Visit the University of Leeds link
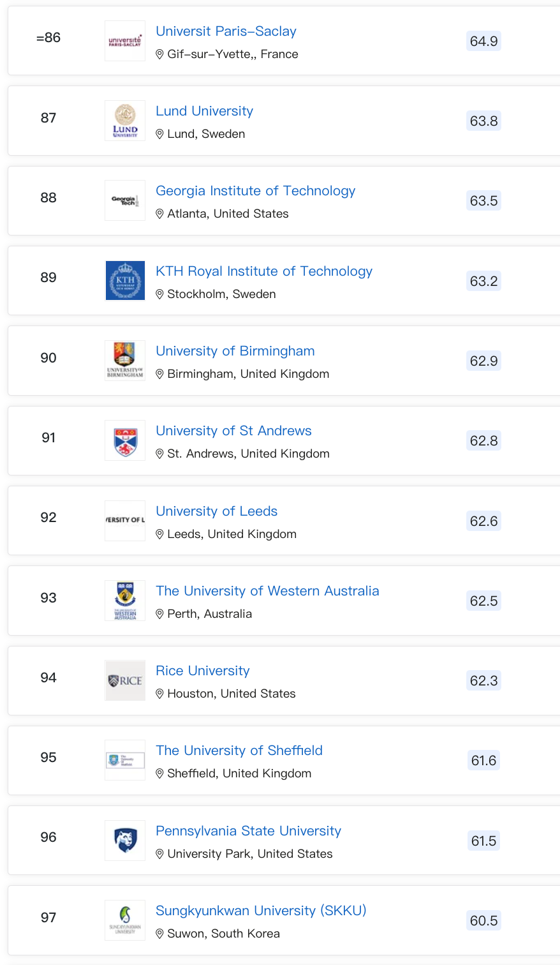This screenshot has height=965, width=560. (216, 511)
